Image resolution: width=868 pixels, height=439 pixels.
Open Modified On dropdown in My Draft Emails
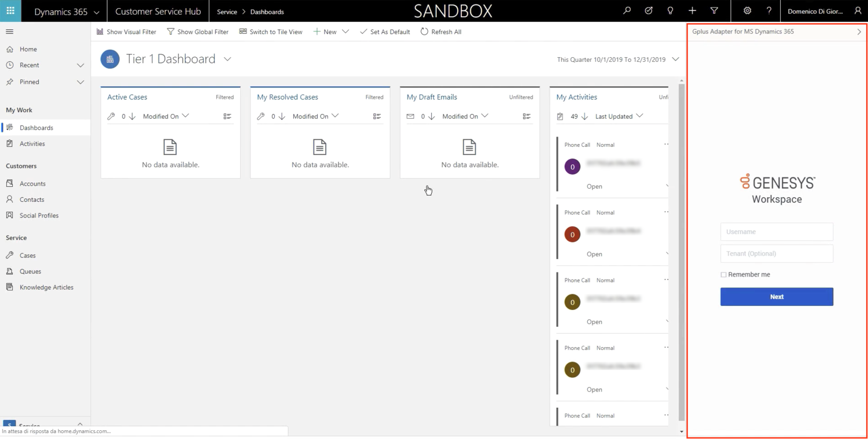pos(465,116)
